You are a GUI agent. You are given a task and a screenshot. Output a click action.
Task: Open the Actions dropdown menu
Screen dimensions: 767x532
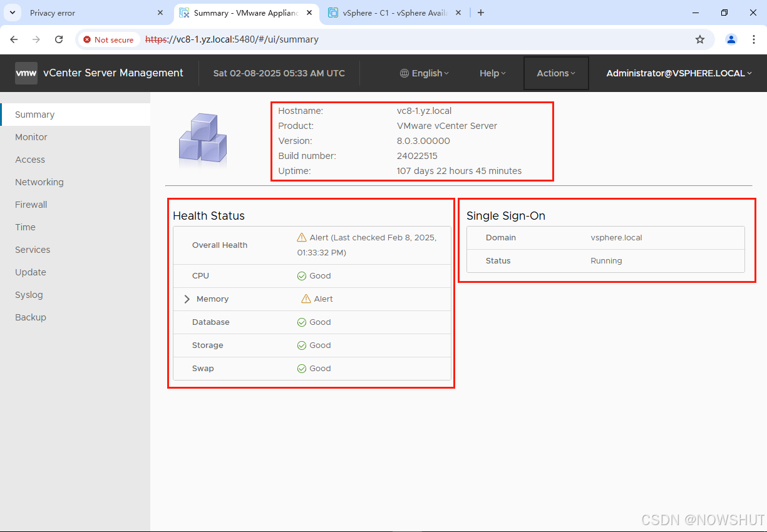[x=556, y=73]
